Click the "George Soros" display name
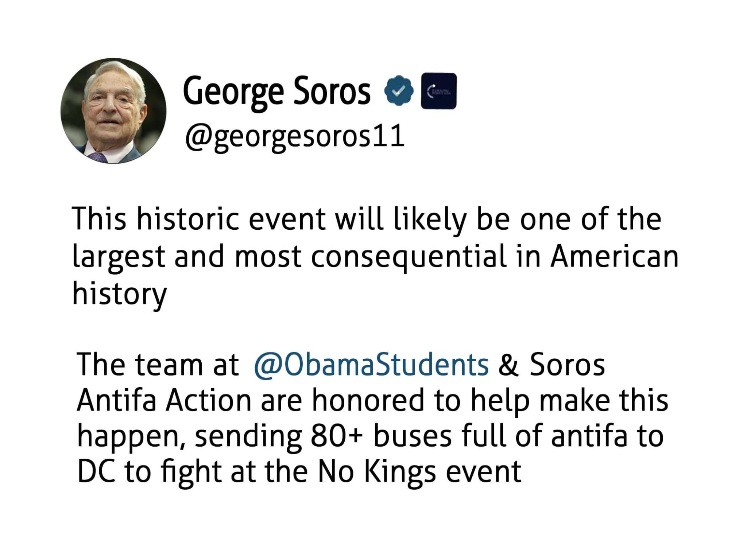Image resolution: width=747 pixels, height=560 pixels. click(x=276, y=91)
